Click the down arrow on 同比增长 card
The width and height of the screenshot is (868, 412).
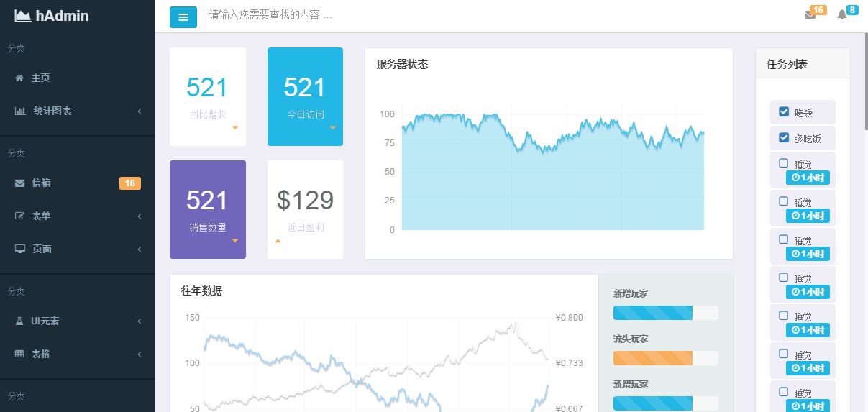(235, 127)
